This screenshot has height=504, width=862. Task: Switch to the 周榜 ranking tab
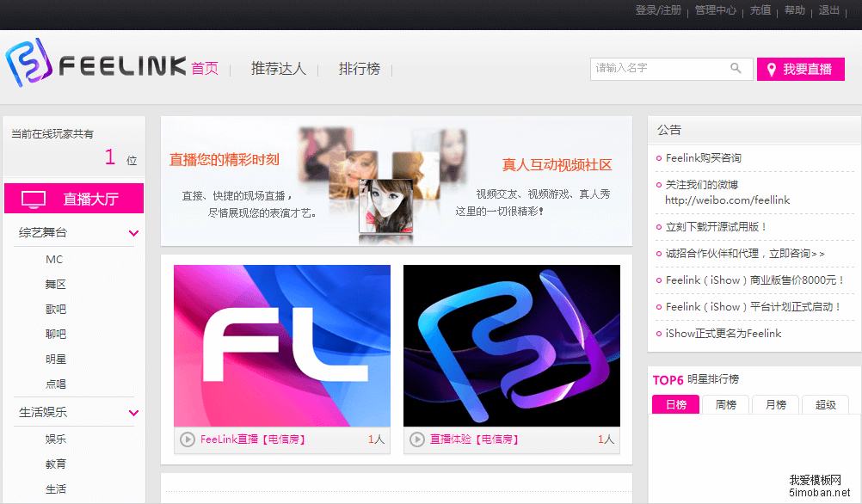click(x=725, y=404)
